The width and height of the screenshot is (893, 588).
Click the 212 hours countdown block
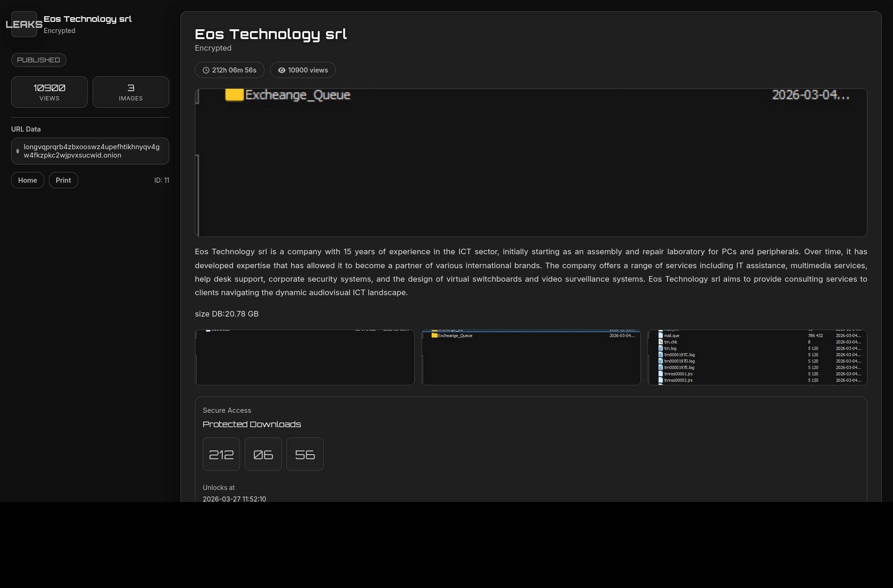(x=221, y=454)
